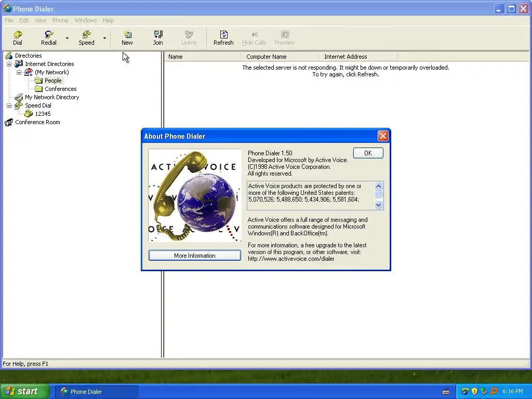The image size is (532, 399).
Task: Click the Internet Address column header
Action: [358, 57]
